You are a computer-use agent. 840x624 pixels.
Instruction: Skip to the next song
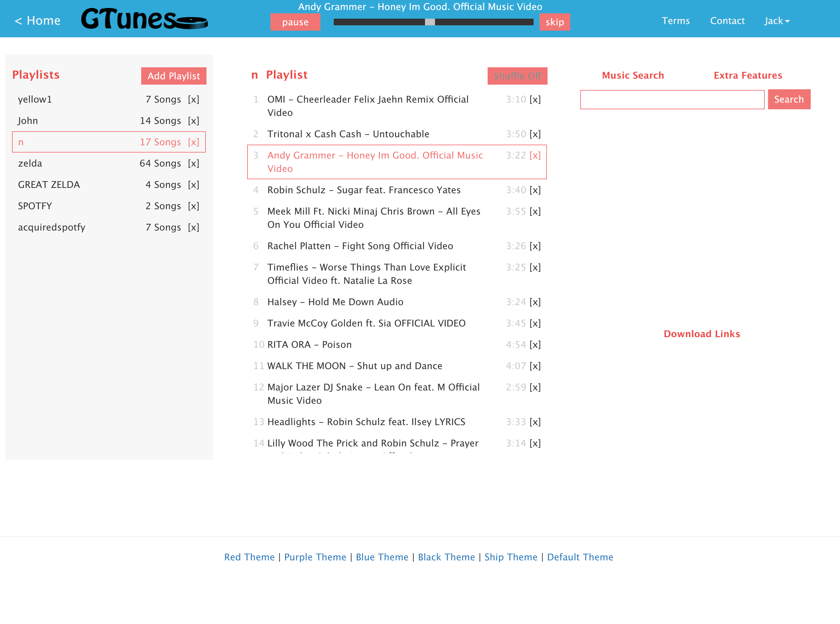click(554, 22)
